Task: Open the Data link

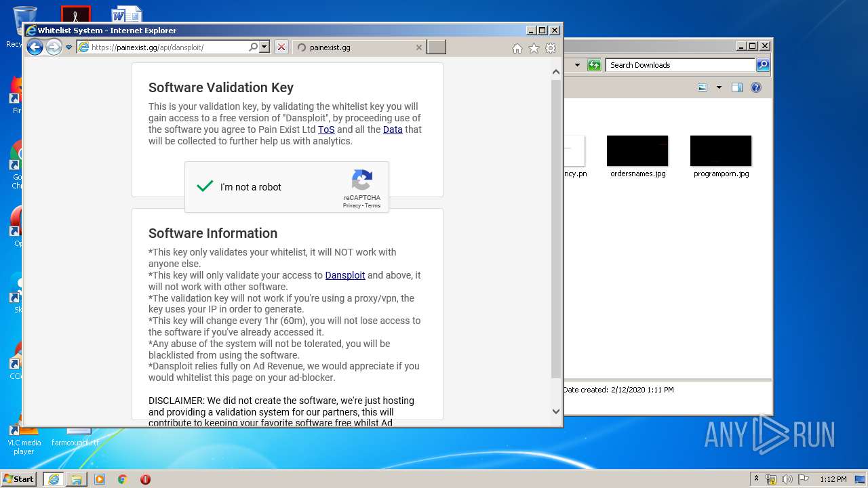Action: [x=393, y=129]
